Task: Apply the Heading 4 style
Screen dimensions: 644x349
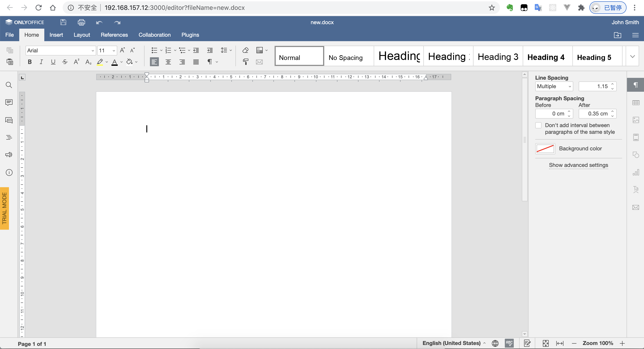Action: 546,57
